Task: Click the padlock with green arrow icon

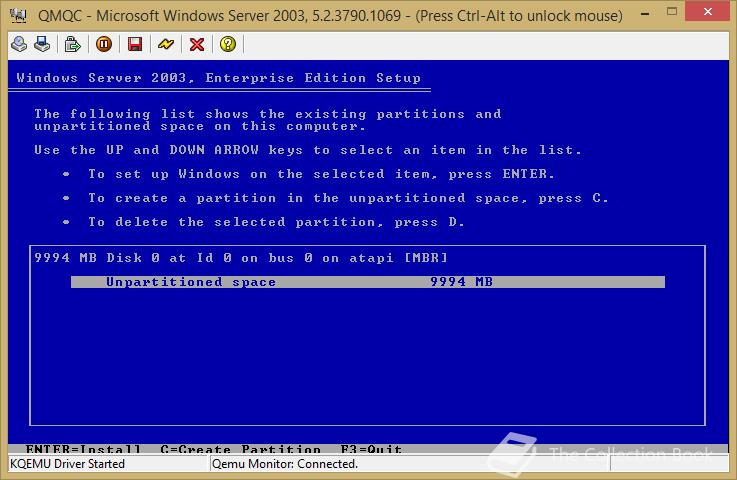Action: click(x=72, y=44)
